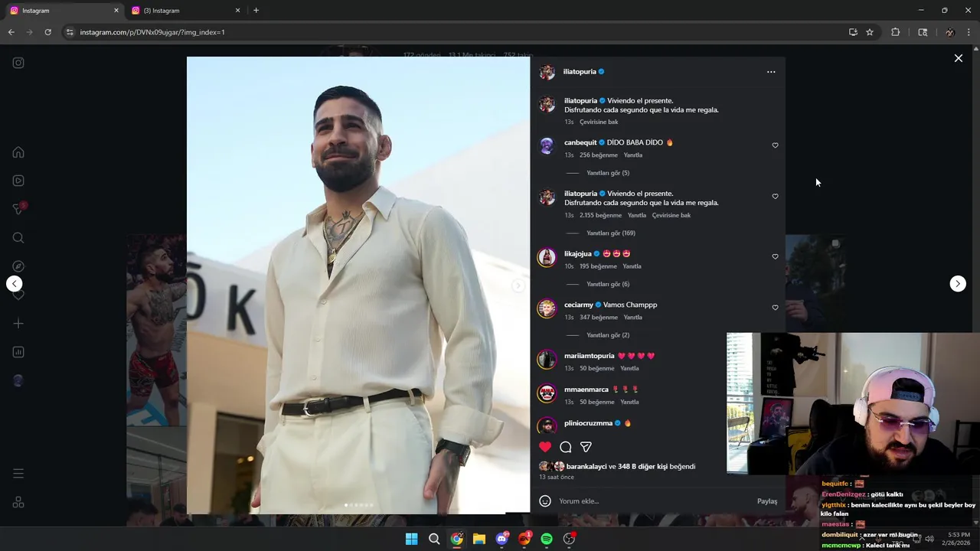Viewport: 980px width, 551px height.
Task: Switch to first Instagram browser tab
Action: point(65,11)
